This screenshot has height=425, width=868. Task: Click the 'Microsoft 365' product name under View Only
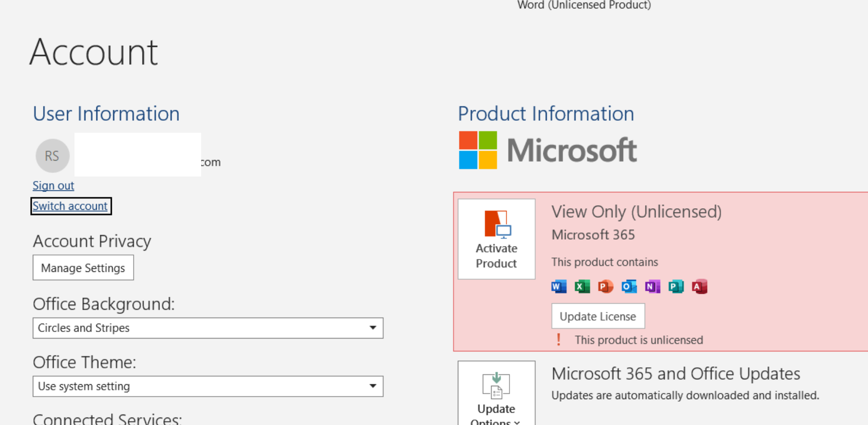coord(593,235)
